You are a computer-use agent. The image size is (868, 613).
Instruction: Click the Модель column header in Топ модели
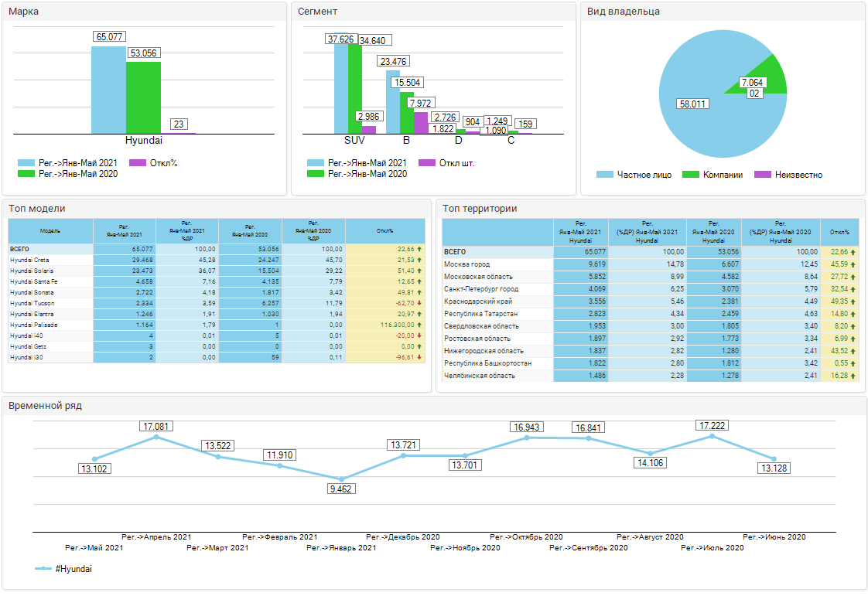(50, 230)
